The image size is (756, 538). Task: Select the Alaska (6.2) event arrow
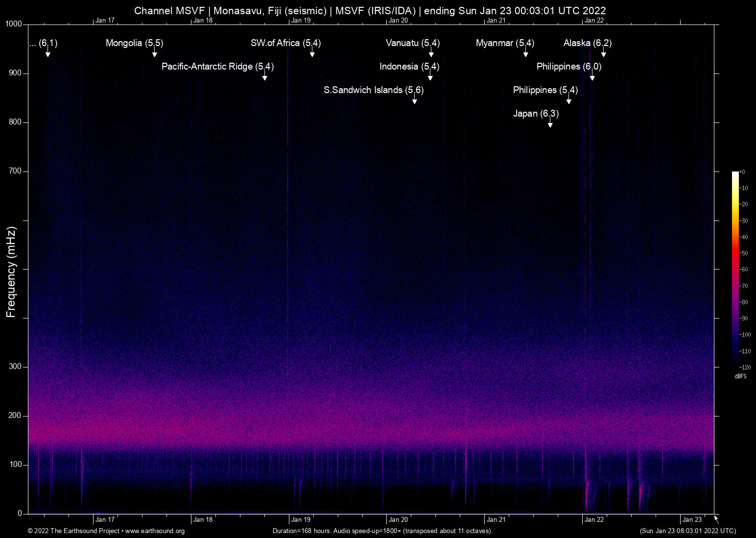click(603, 54)
